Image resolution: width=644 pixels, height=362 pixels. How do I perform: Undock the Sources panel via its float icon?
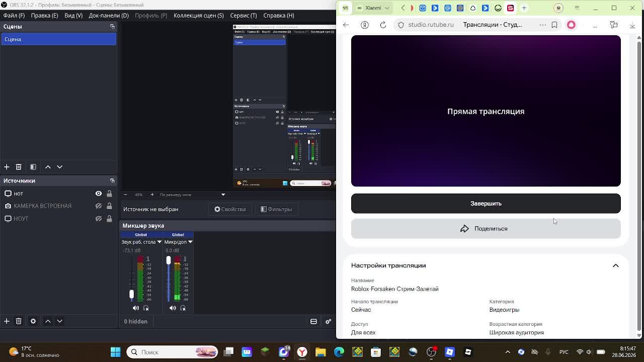112,180
